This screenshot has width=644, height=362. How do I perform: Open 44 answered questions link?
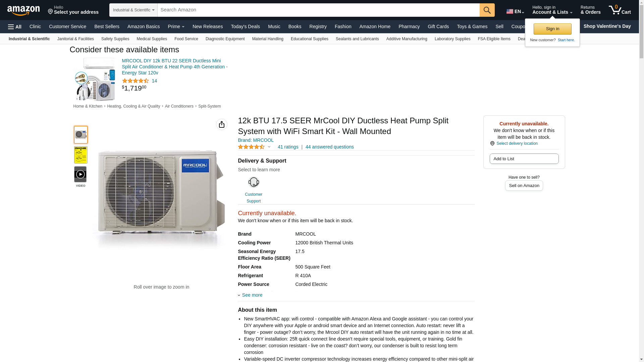coord(329,147)
